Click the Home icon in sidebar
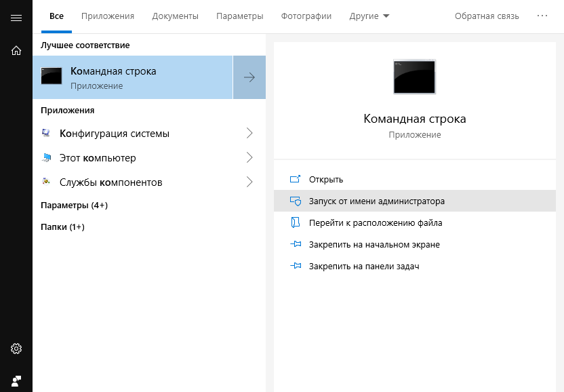This screenshot has width=564, height=392. 16,50
